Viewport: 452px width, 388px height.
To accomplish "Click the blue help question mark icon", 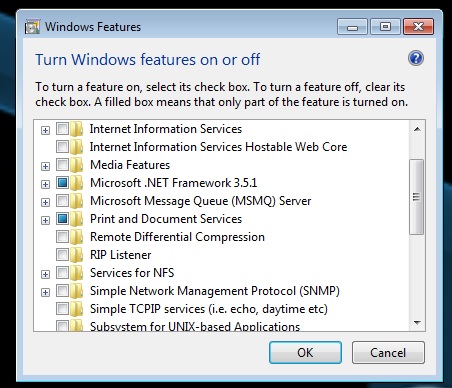I will click(416, 58).
